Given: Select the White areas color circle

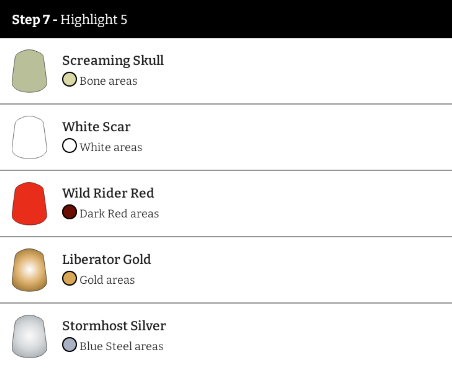Looking at the screenshot, I should 69,146.
